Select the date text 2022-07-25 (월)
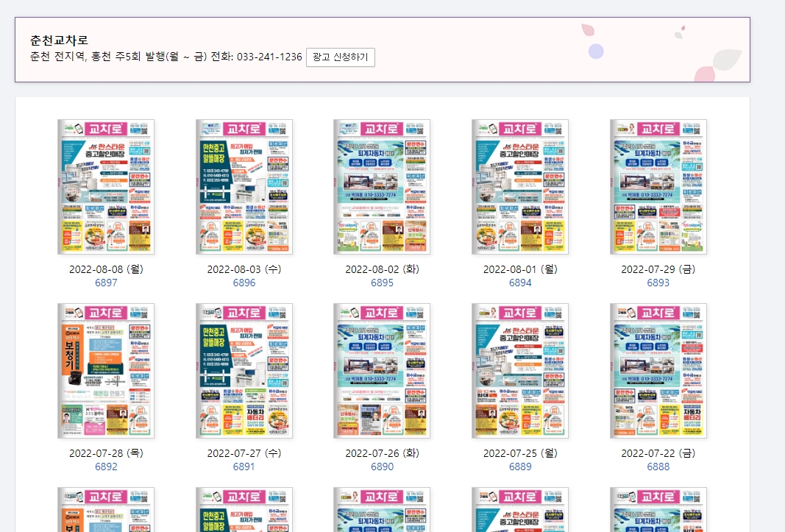 tap(520, 453)
